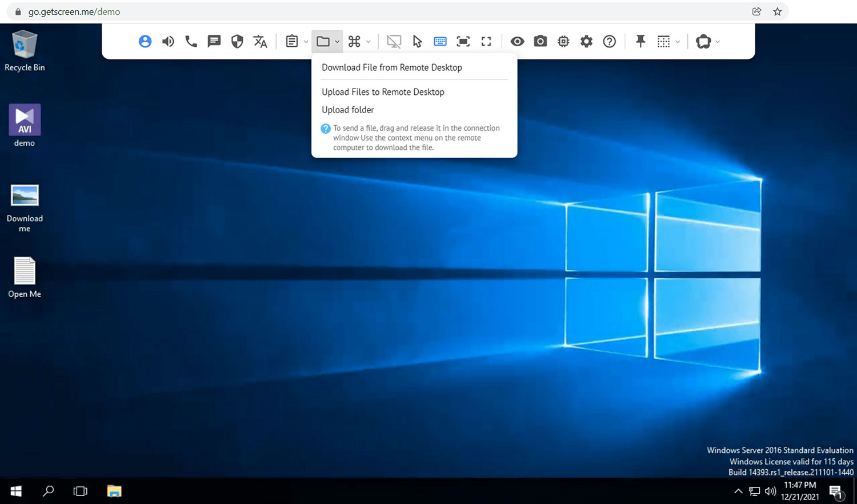Image resolution: width=857 pixels, height=504 pixels.
Task: Click the blue user profile icon
Action: click(145, 41)
